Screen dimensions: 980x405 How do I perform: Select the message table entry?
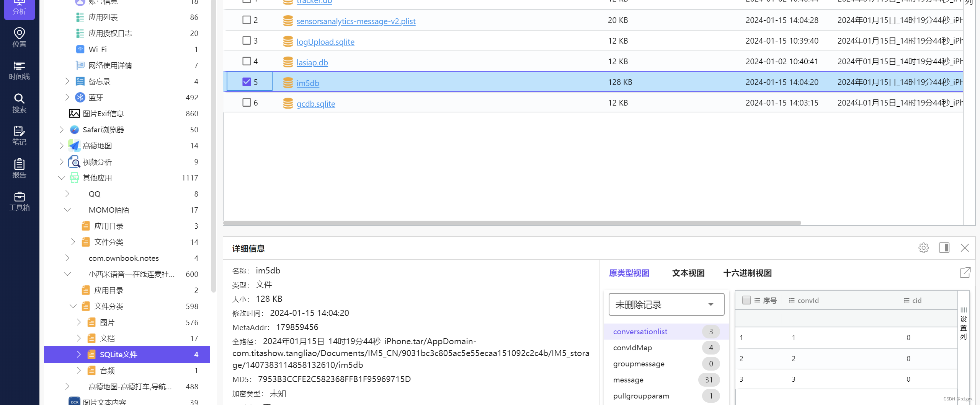pos(666,380)
